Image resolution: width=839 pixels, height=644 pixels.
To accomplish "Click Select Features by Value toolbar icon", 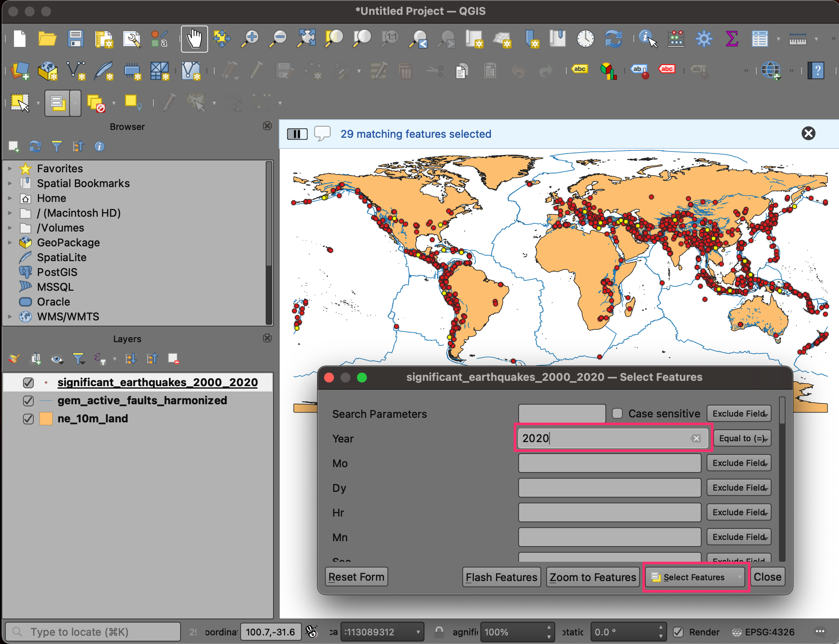I will (58, 103).
